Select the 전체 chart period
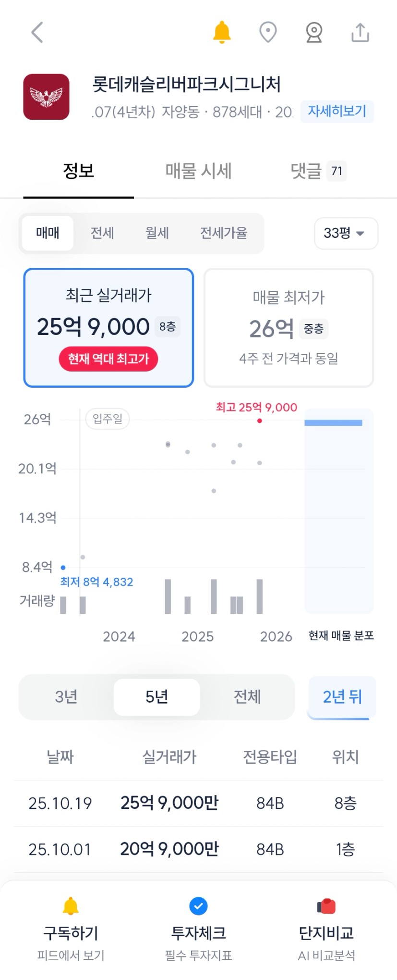This screenshot has height=980, width=397. 247,696
